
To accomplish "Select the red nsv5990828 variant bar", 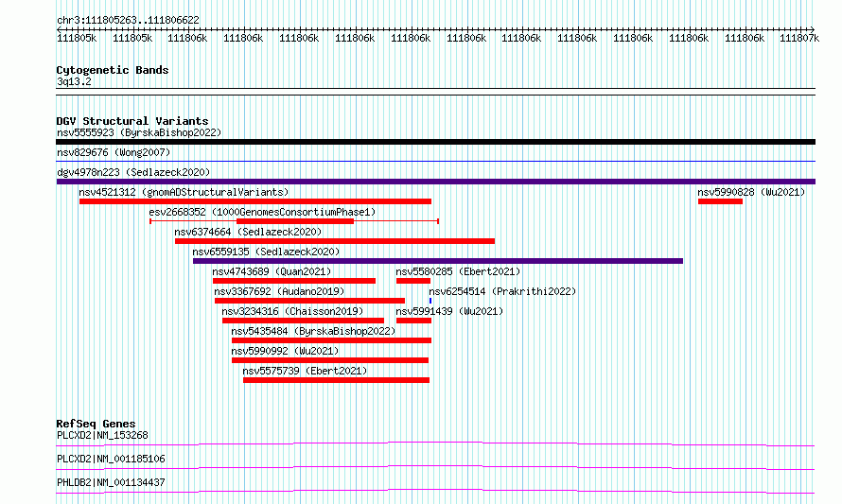I will [720, 201].
